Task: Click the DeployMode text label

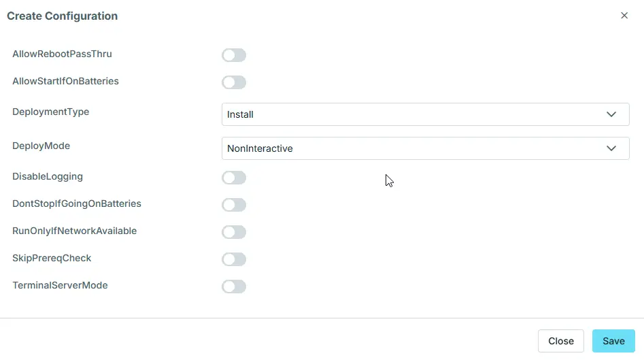Action: [41, 146]
